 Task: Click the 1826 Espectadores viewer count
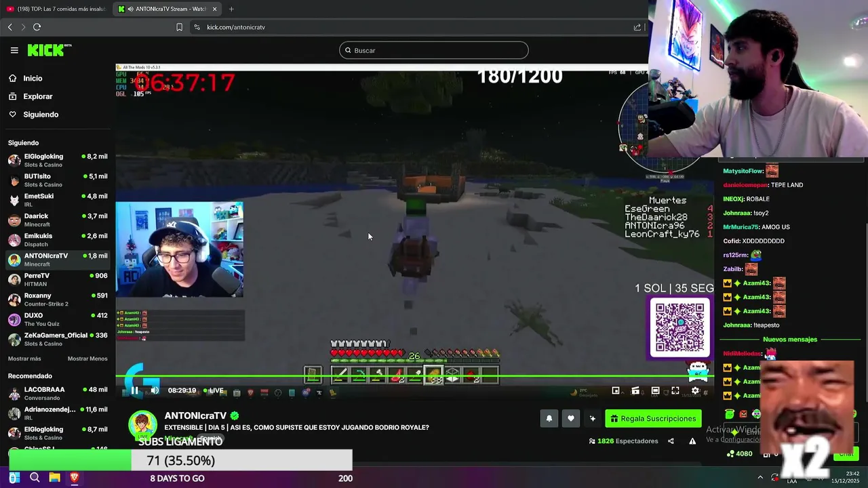point(623,441)
